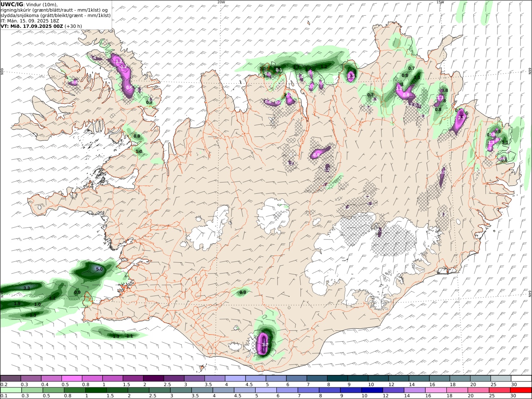The width and height of the screenshot is (532, 399).
Task: Pick the 0.8 green swatch in lower legend
Action: point(75,390)
